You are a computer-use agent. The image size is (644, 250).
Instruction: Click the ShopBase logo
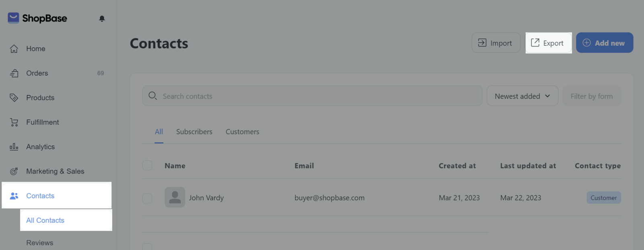coord(37,18)
